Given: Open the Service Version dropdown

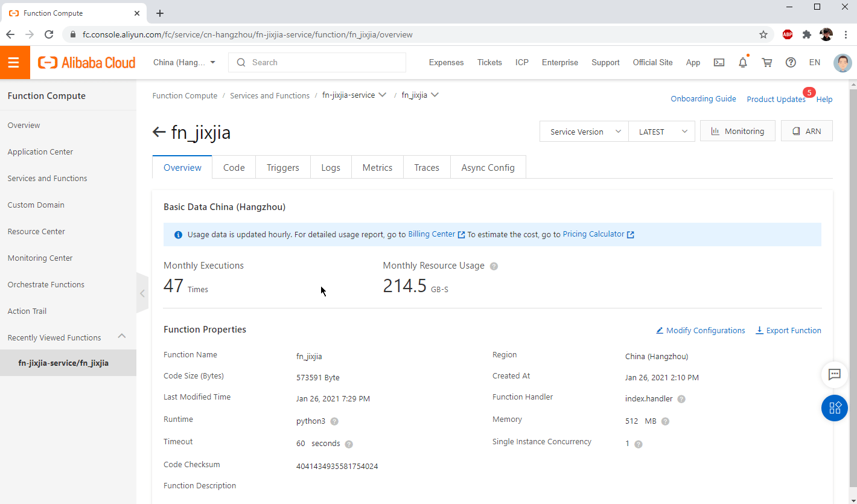Looking at the screenshot, I should pyautogui.click(x=584, y=132).
